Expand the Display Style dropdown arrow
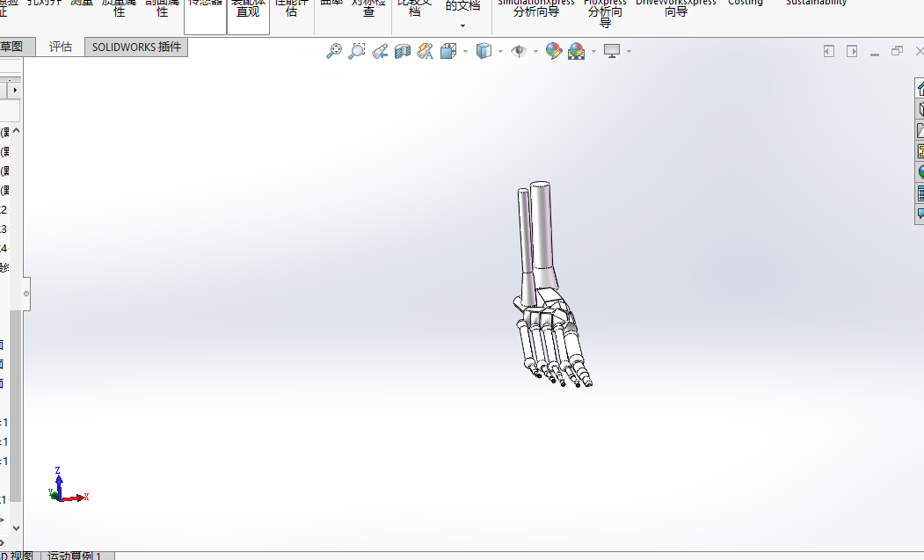 pyautogui.click(x=500, y=52)
